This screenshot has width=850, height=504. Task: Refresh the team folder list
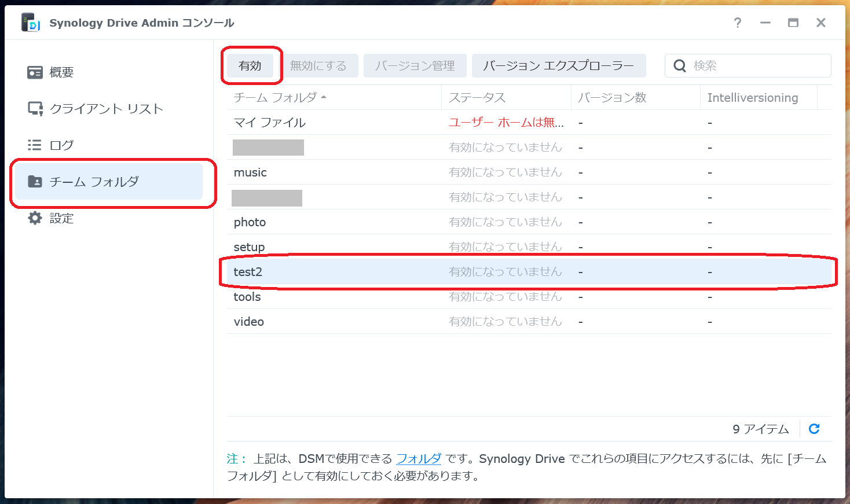point(814,429)
